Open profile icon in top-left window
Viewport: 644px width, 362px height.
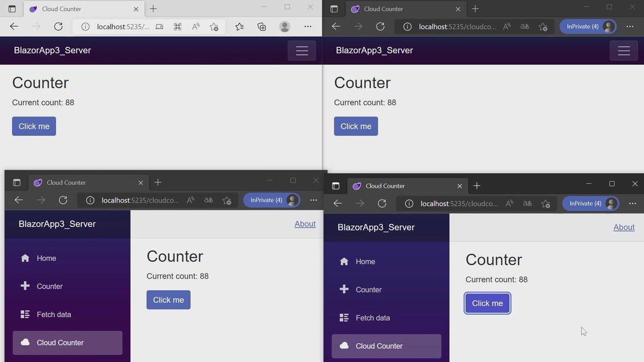click(285, 27)
